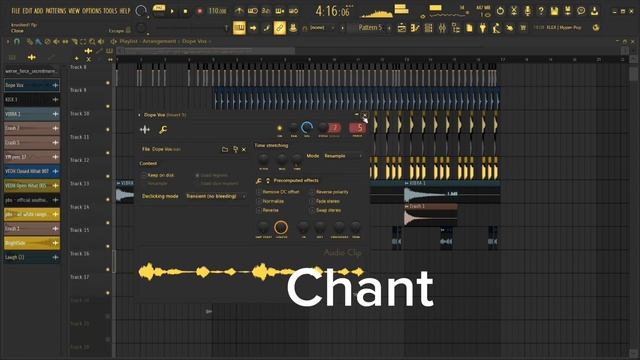Select the playlist select tool icon
Screen dimensions: 640x360
(83, 41)
